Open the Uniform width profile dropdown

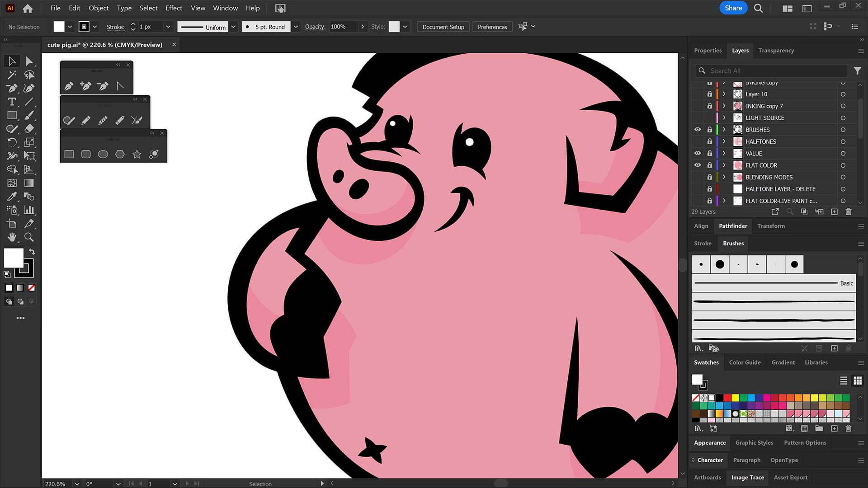(233, 27)
